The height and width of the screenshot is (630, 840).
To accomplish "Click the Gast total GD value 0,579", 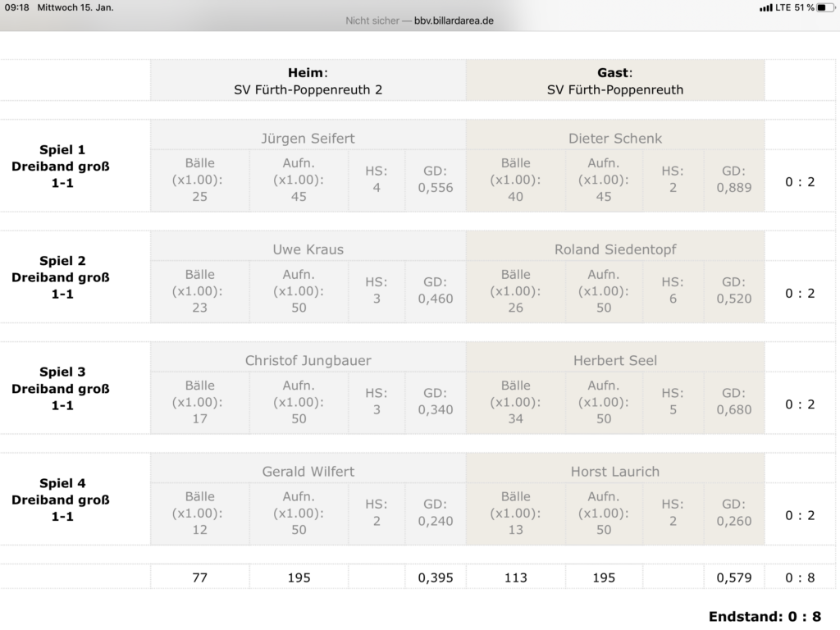I will tap(734, 577).
